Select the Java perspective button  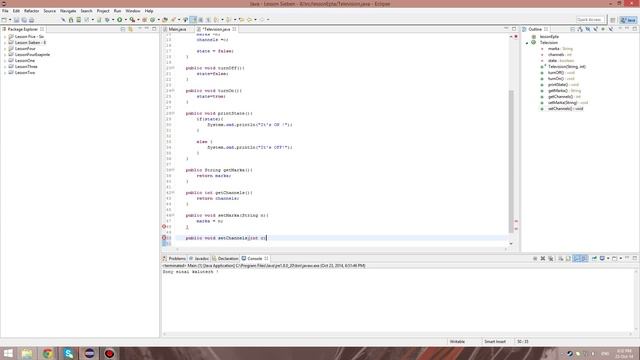628,20
